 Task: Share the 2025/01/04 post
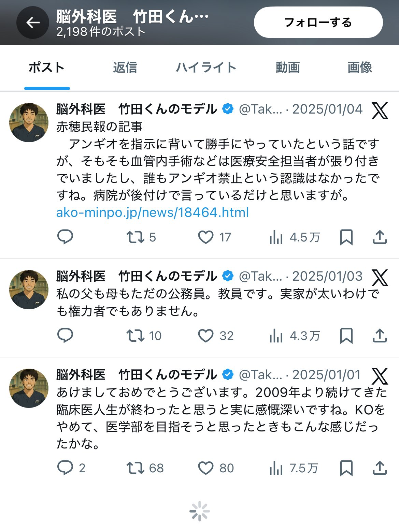[380, 237]
